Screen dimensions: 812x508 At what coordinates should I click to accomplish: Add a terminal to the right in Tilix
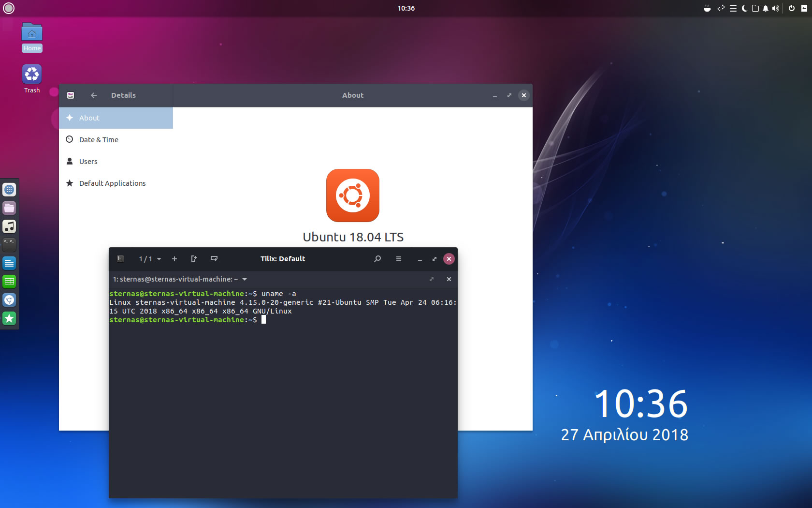click(194, 259)
